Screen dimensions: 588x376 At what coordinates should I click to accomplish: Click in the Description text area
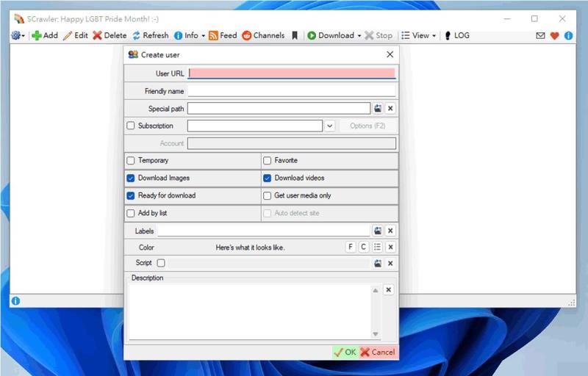[x=250, y=311]
